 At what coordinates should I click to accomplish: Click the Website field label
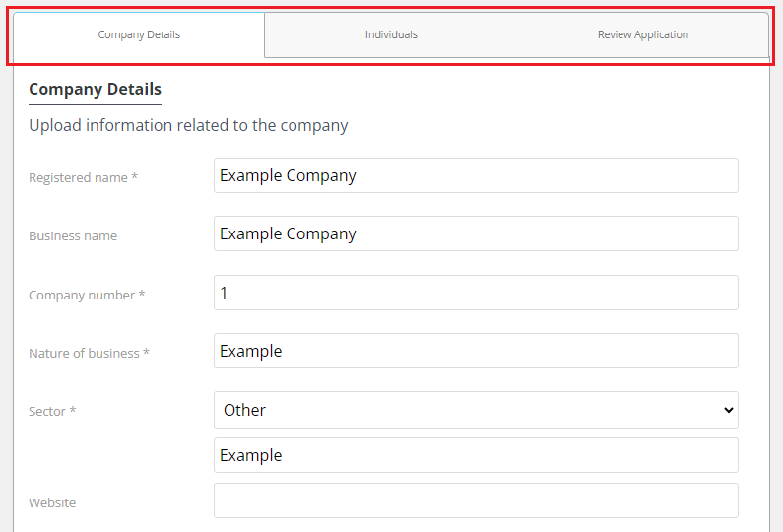52,502
